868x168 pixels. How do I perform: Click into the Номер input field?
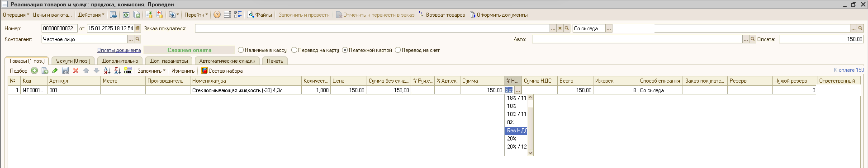pos(60,28)
